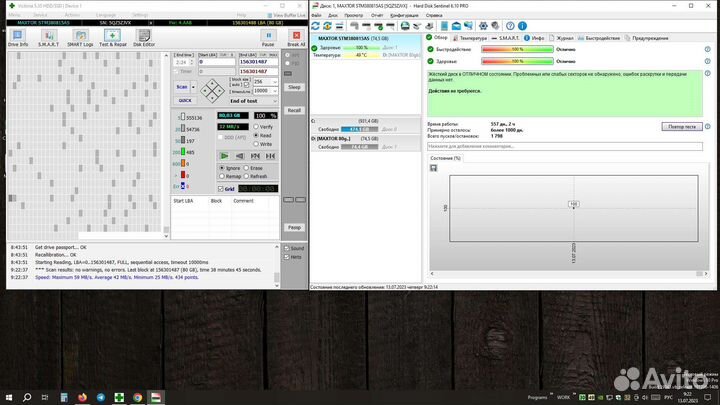This screenshot has width=720, height=405.
Task: Open the arrow dropdown next to Scan
Action: tap(193, 87)
